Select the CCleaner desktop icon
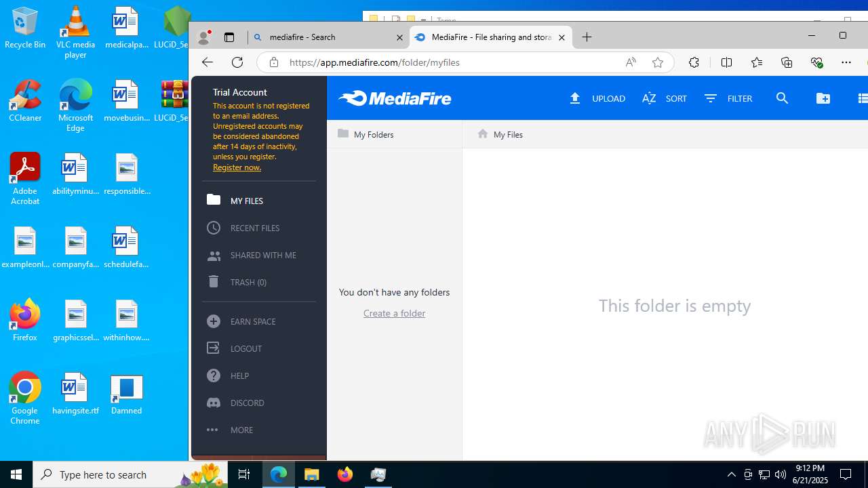Screen dimensions: 868x488 coord(25,101)
